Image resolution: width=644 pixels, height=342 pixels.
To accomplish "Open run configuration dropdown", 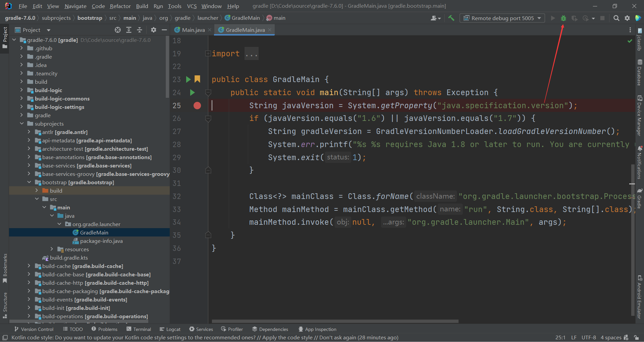I will 502,18.
